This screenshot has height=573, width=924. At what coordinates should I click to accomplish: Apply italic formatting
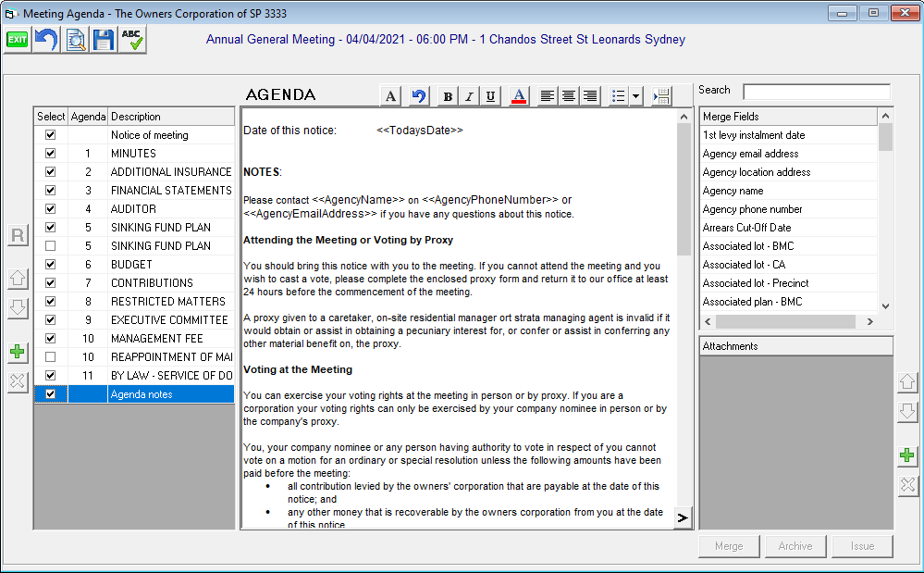point(469,96)
